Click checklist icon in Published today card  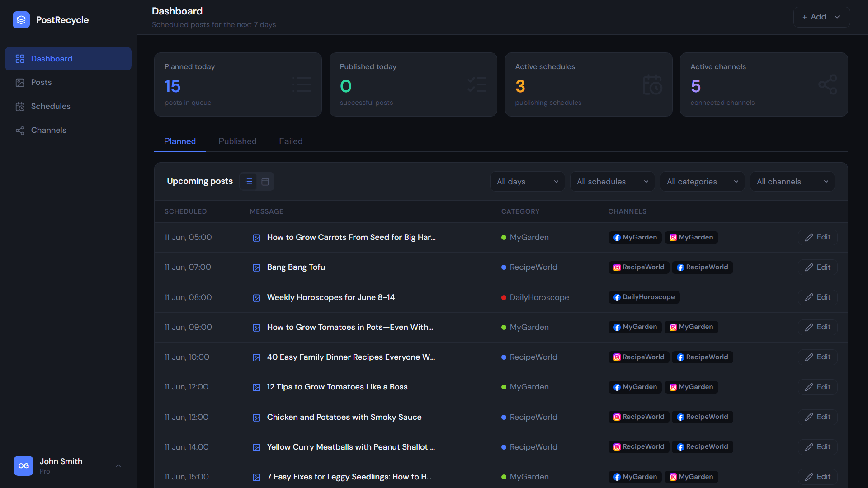tap(477, 84)
